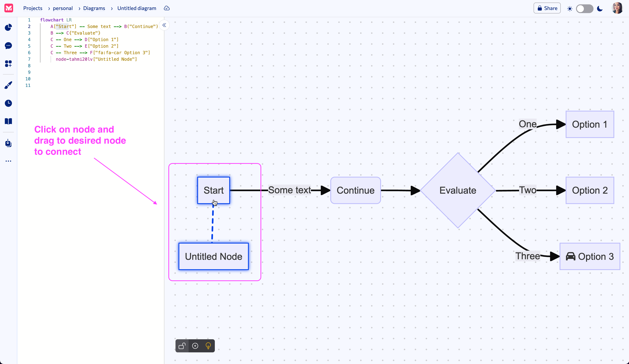Select the themes paintbrush tool
Image resolution: width=629 pixels, height=364 pixels.
(8, 85)
